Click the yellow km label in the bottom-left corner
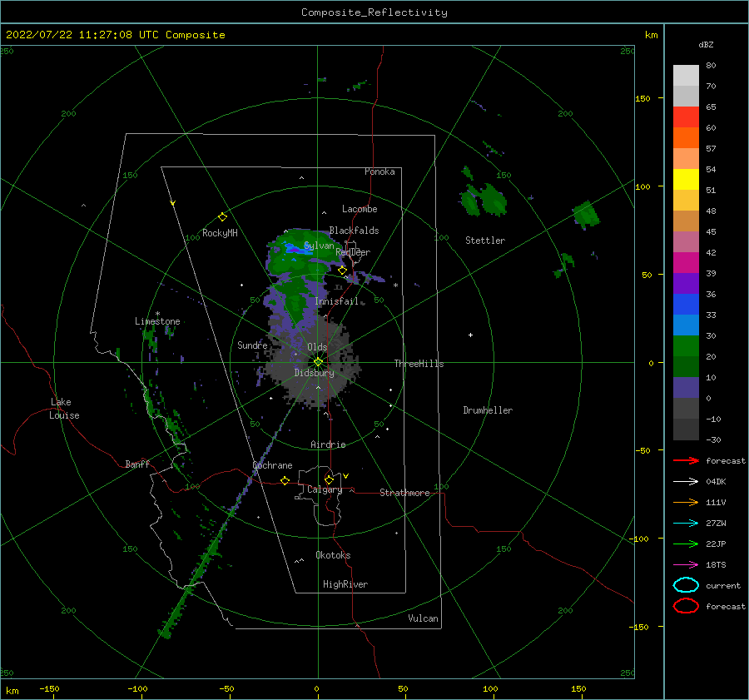 12,691
